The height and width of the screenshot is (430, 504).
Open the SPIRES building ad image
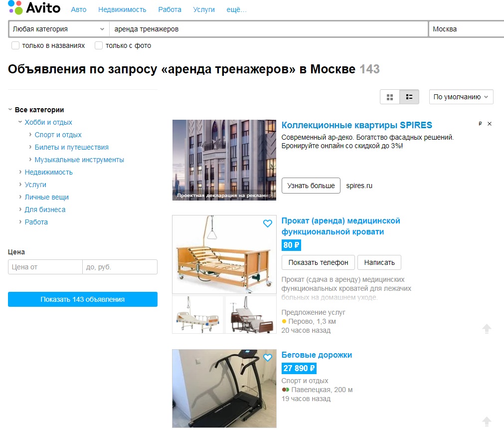[x=224, y=160]
